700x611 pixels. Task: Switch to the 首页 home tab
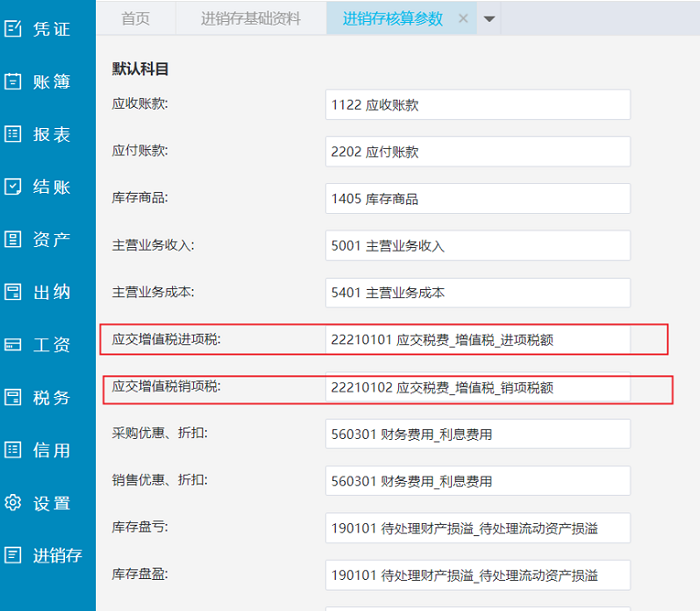point(136,18)
